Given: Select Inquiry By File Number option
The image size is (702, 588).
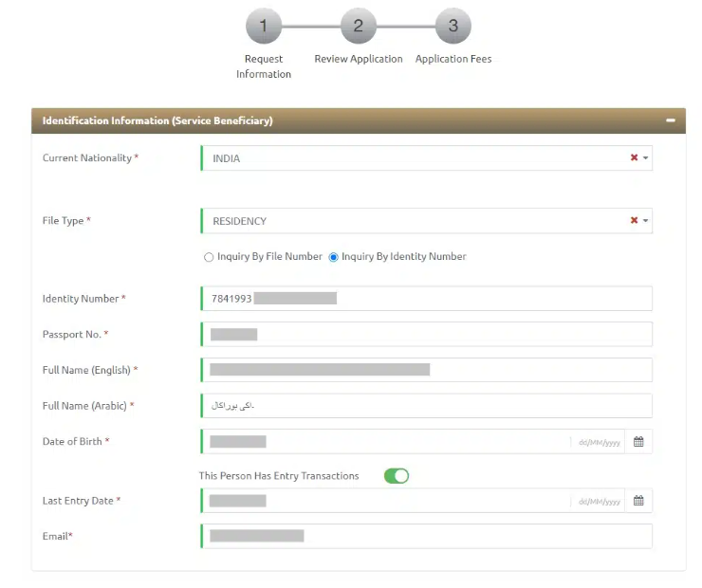Looking at the screenshot, I should click(x=210, y=257).
